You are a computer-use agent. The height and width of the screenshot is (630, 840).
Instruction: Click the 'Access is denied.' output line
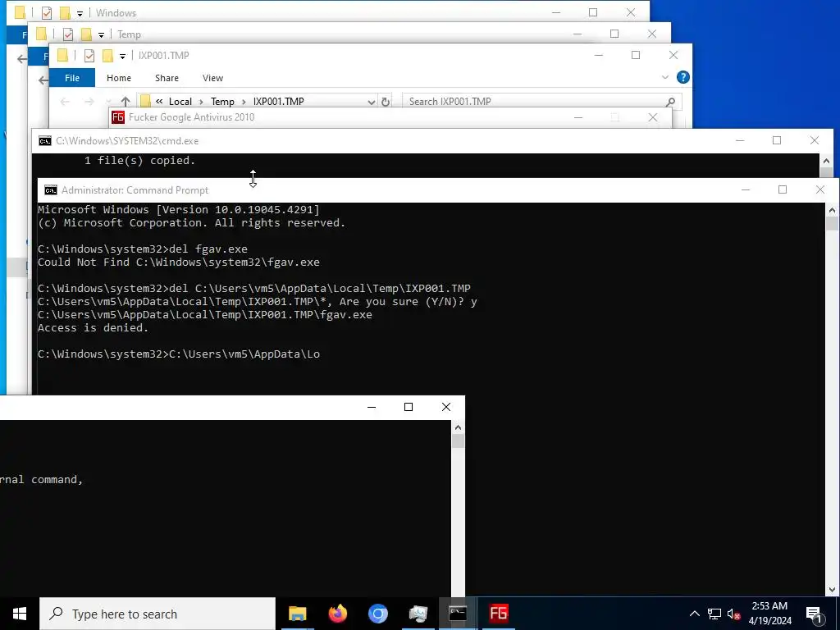(94, 328)
